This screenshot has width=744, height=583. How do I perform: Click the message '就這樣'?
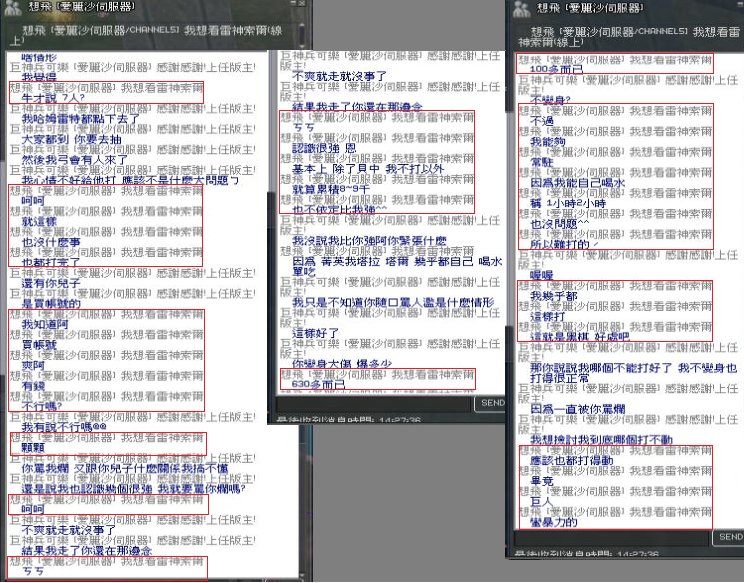pyautogui.click(x=39, y=222)
